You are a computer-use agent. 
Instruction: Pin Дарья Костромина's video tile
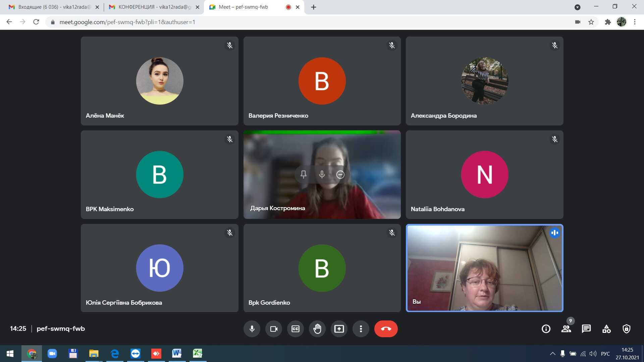tap(304, 174)
